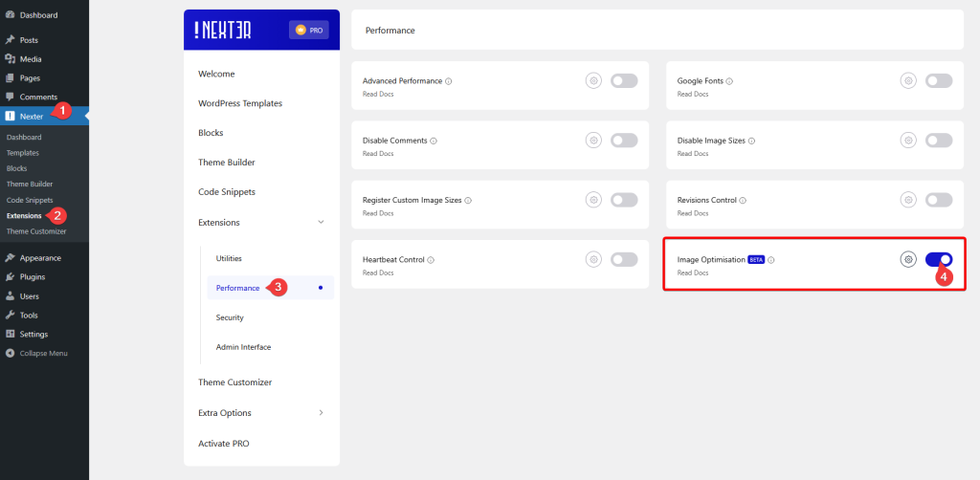Enable the Advanced Performance toggle
This screenshot has width=980, height=480.
pos(624,81)
